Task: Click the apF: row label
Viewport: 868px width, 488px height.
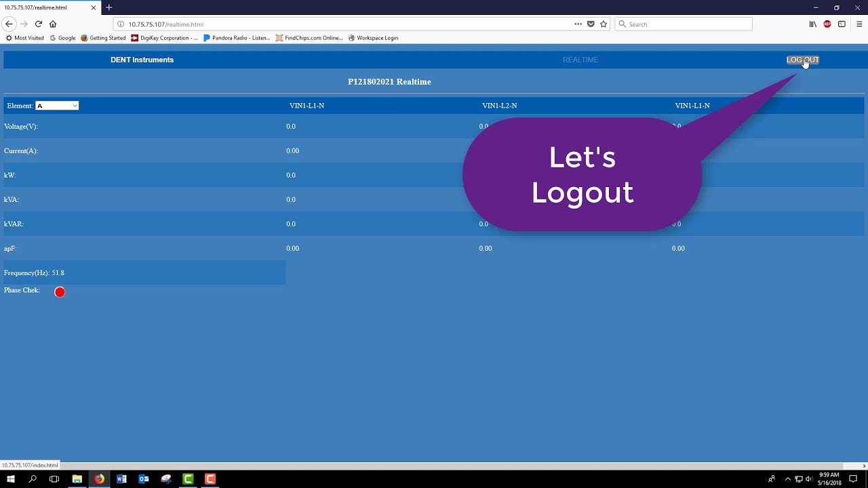Action: pos(10,249)
